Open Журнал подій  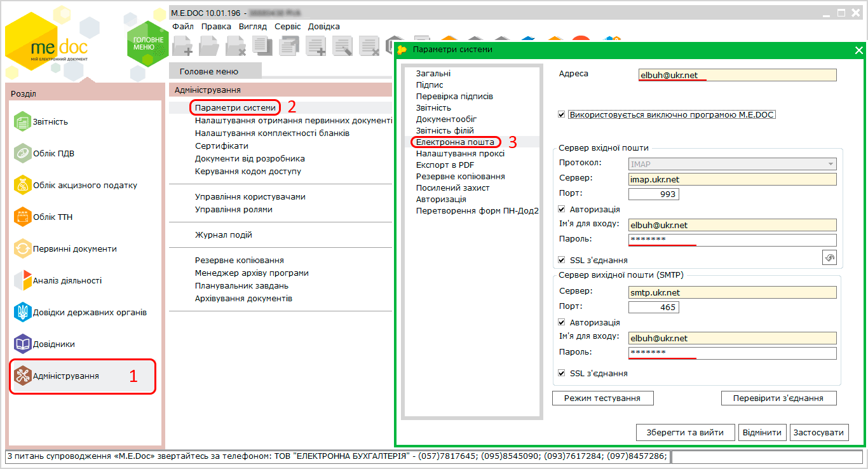point(223,234)
